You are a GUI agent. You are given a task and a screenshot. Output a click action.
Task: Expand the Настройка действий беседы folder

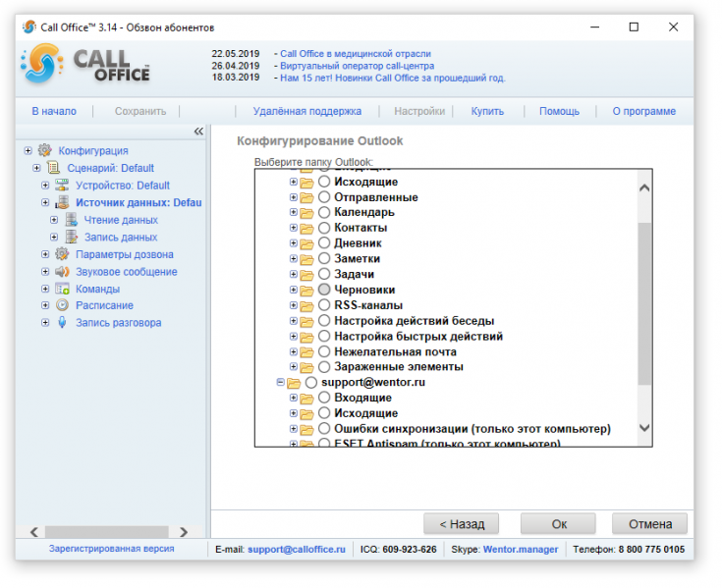tap(294, 321)
